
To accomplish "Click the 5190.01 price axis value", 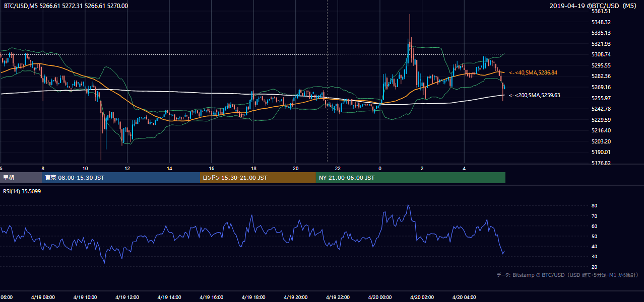I will click(601, 152).
